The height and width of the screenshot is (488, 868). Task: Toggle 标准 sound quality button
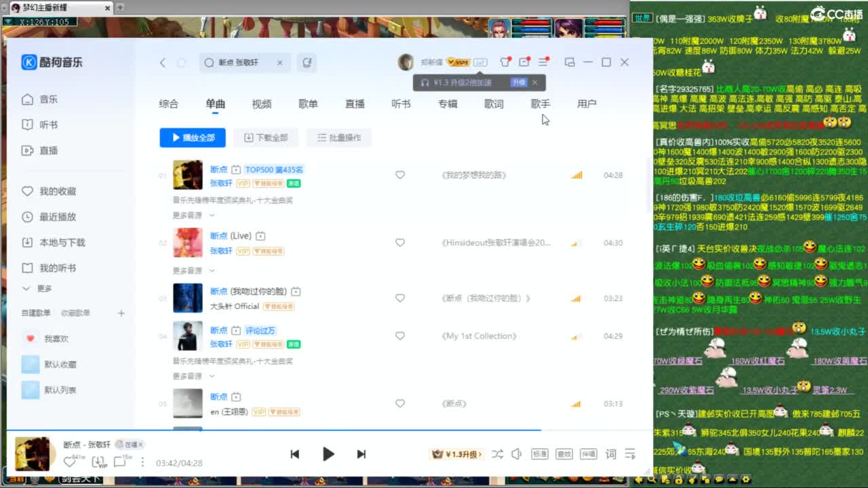540,454
